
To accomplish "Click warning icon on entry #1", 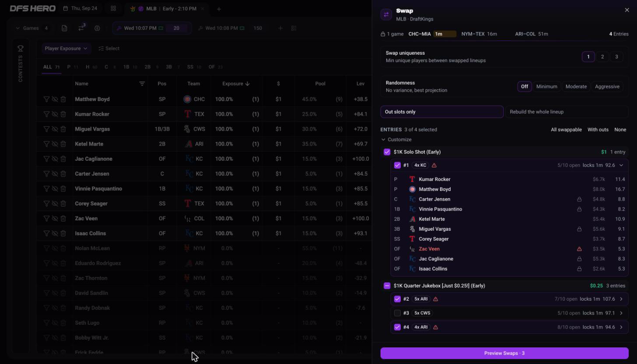I will (x=434, y=165).
